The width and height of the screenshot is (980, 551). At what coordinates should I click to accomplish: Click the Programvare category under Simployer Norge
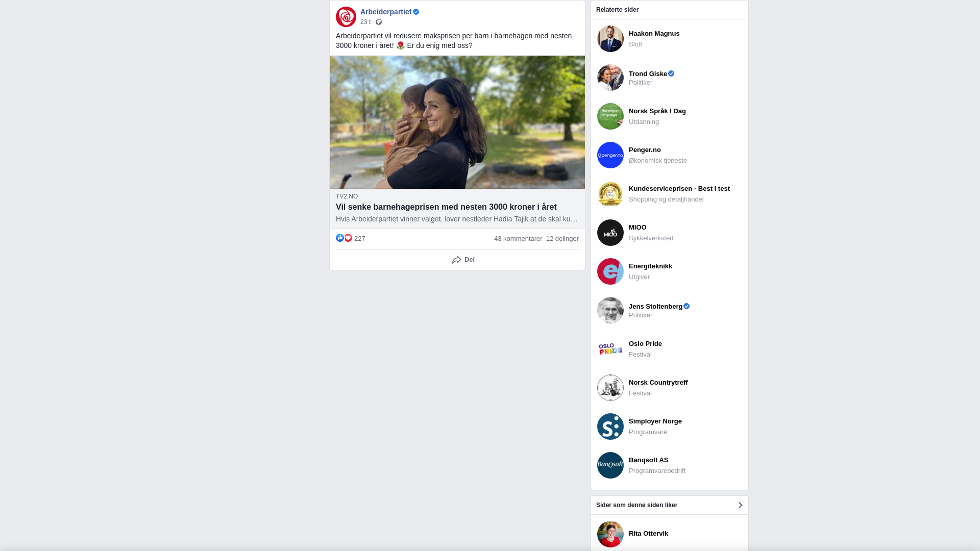point(648,432)
